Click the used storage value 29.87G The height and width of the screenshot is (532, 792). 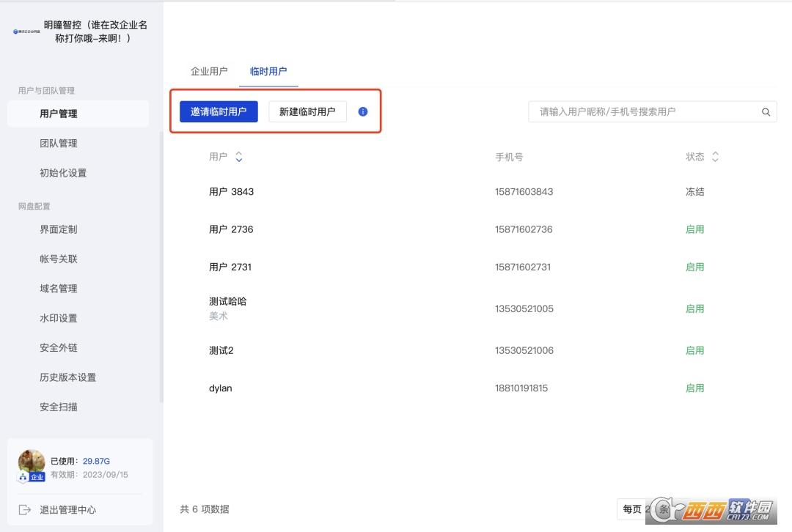click(96, 462)
